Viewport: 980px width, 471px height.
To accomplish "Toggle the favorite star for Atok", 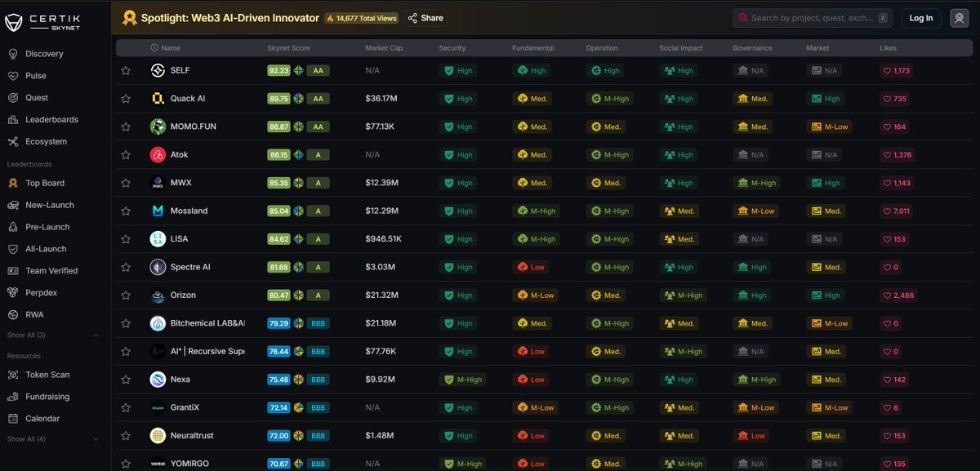I will coord(126,155).
